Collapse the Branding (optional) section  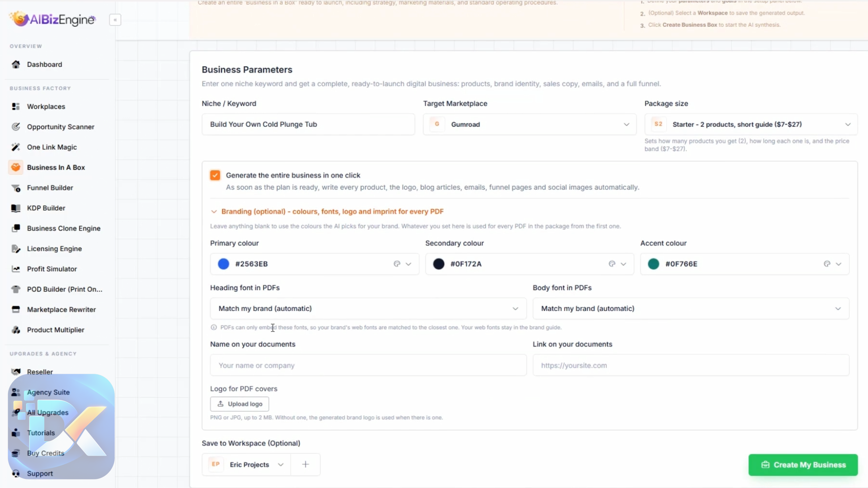(x=327, y=211)
